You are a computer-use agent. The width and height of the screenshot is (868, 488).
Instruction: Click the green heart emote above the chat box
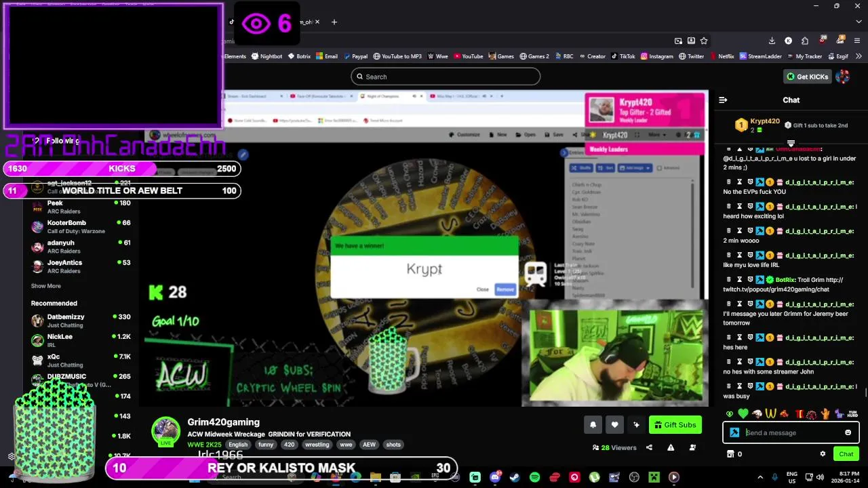click(743, 414)
